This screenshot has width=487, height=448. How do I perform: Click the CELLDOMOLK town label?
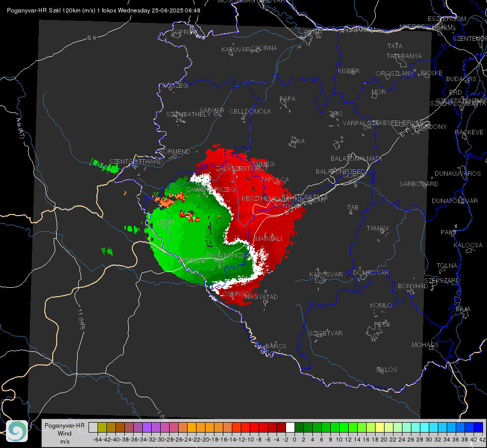[251, 112]
